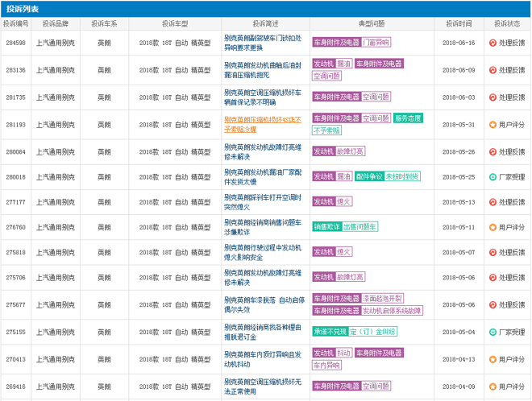
Task: Click the 处理反馈 status icon in row 275818
Action: pyautogui.click(x=493, y=252)
